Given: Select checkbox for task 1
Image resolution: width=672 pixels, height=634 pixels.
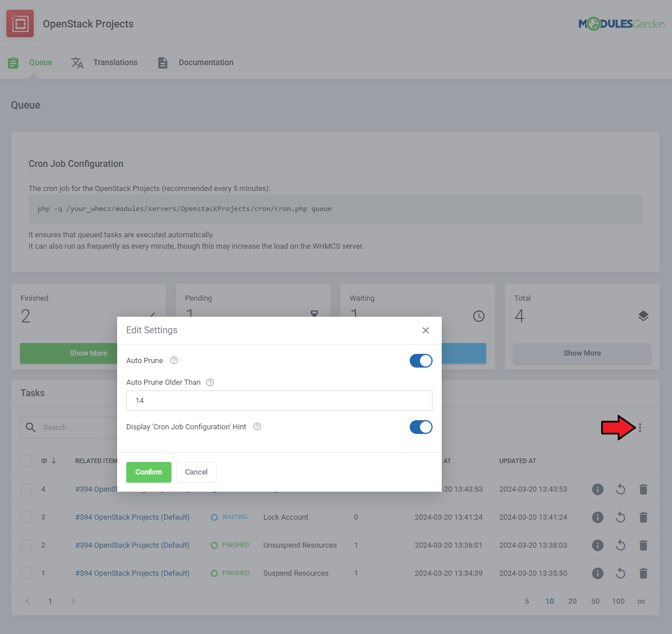Looking at the screenshot, I should pyautogui.click(x=26, y=573).
